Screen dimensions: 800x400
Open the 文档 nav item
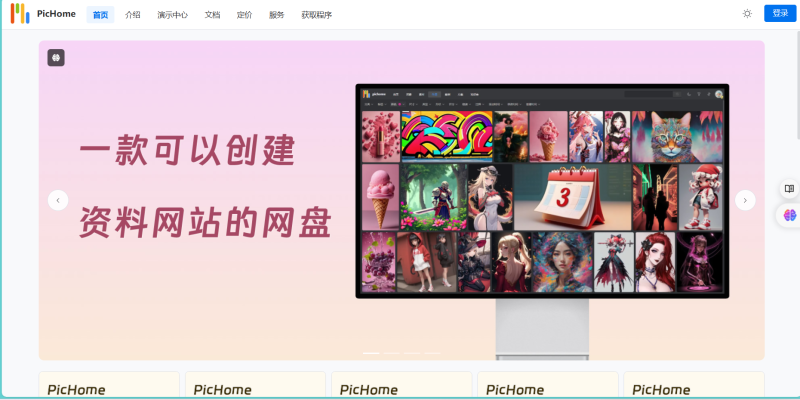point(212,15)
